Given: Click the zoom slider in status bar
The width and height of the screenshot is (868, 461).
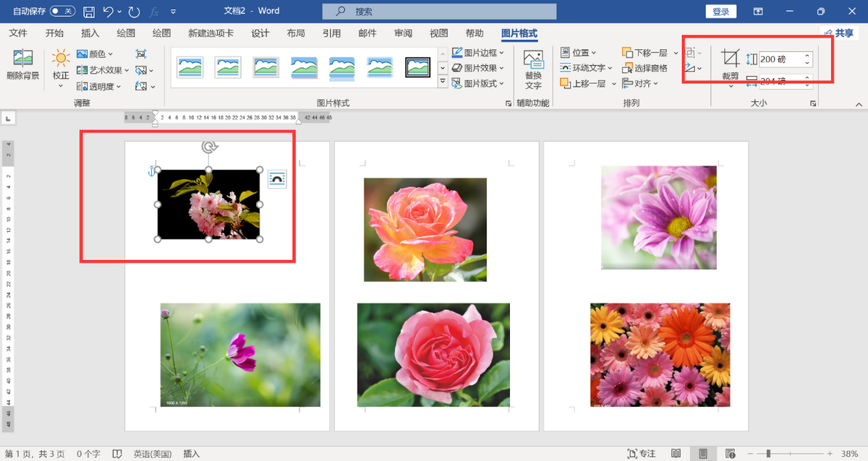Looking at the screenshot, I should [x=768, y=454].
